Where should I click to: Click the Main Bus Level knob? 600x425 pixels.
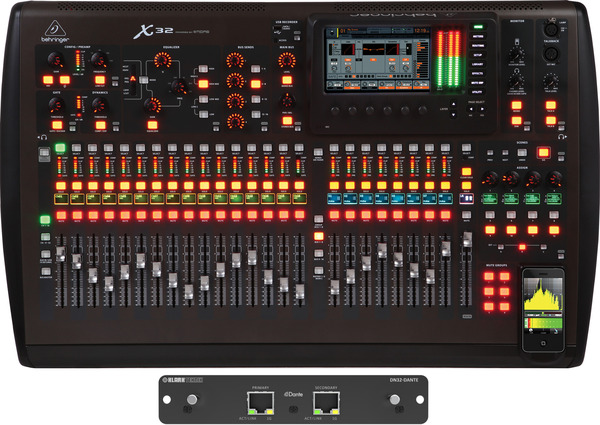click(287, 60)
